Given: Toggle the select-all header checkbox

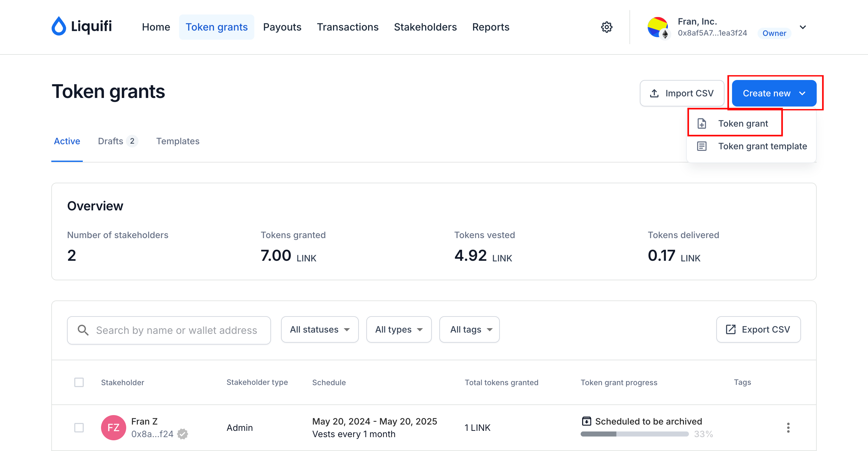Looking at the screenshot, I should (x=79, y=382).
